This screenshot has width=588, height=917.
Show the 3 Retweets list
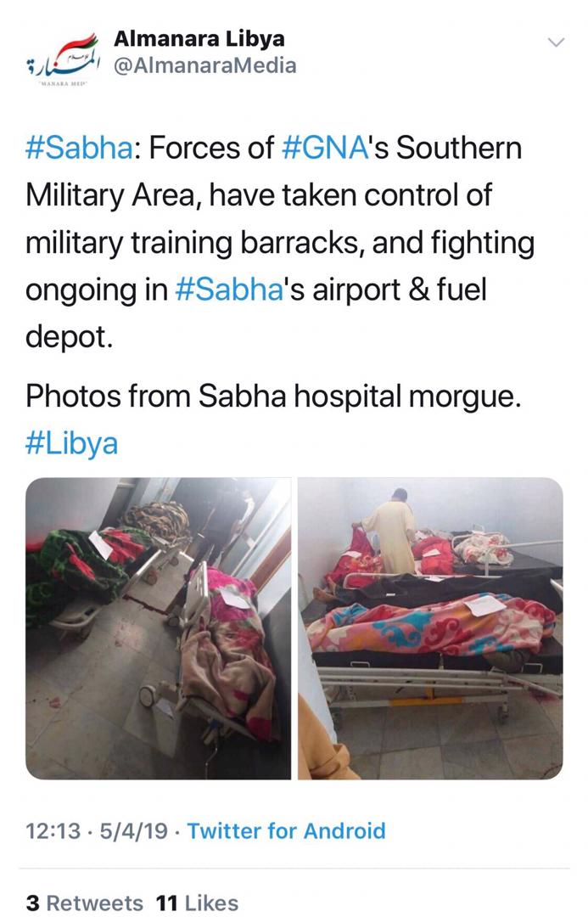click(x=84, y=903)
